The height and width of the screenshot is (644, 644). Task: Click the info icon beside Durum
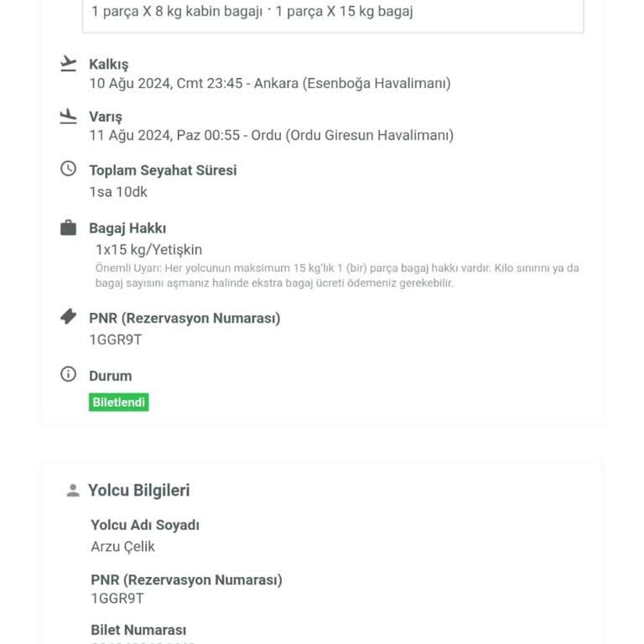pos(68,374)
